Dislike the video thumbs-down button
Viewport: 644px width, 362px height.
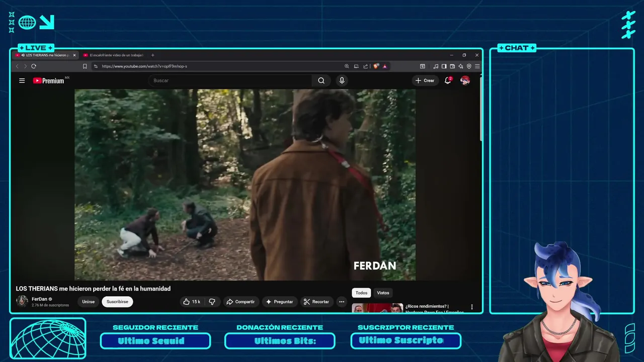click(x=212, y=302)
